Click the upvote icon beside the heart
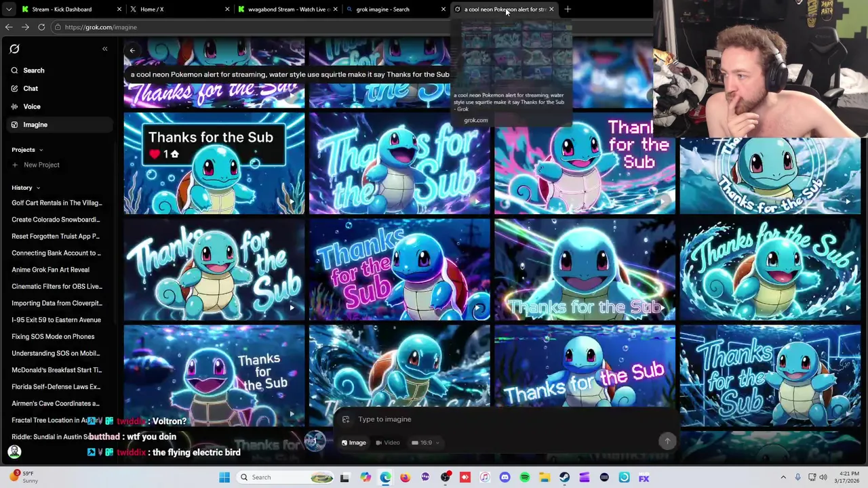Viewport: 868px width, 488px height. (174, 154)
